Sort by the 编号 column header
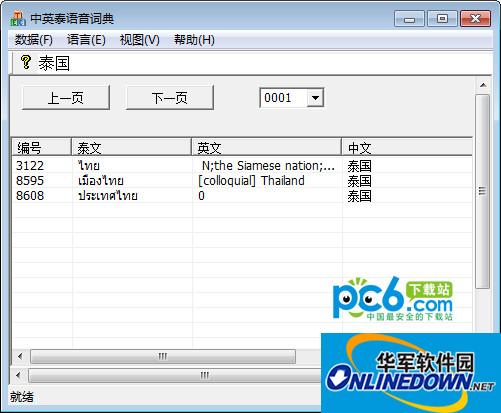The height and width of the screenshot is (413, 501). (x=42, y=147)
